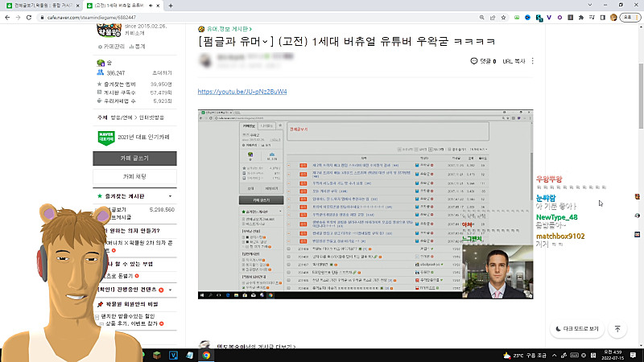
Task: Expand the 펌글과 유머 category dropdown
Action: 265,42
